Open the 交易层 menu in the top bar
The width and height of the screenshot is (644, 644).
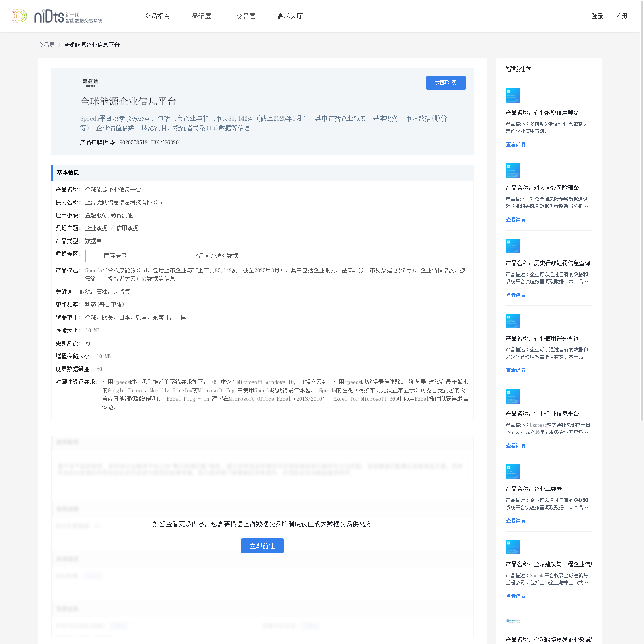[x=246, y=16]
